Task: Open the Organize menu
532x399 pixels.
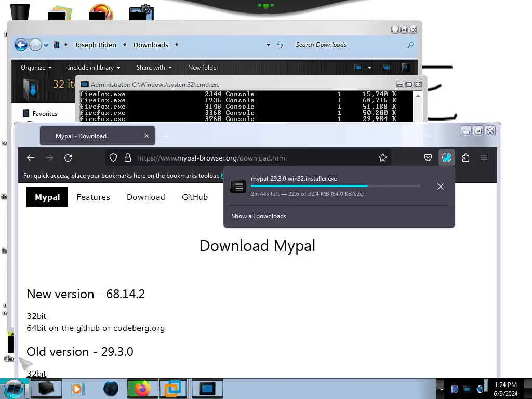Action: [36, 67]
